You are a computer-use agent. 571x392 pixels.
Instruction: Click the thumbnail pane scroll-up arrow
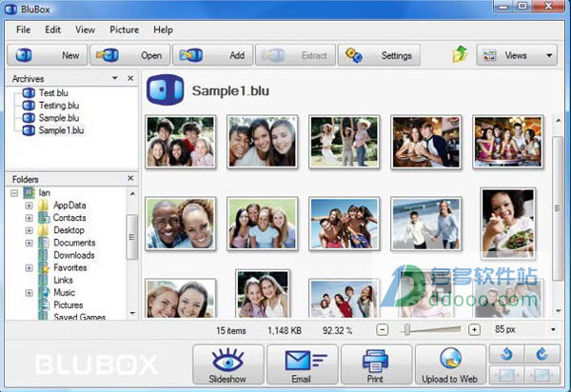(x=559, y=120)
